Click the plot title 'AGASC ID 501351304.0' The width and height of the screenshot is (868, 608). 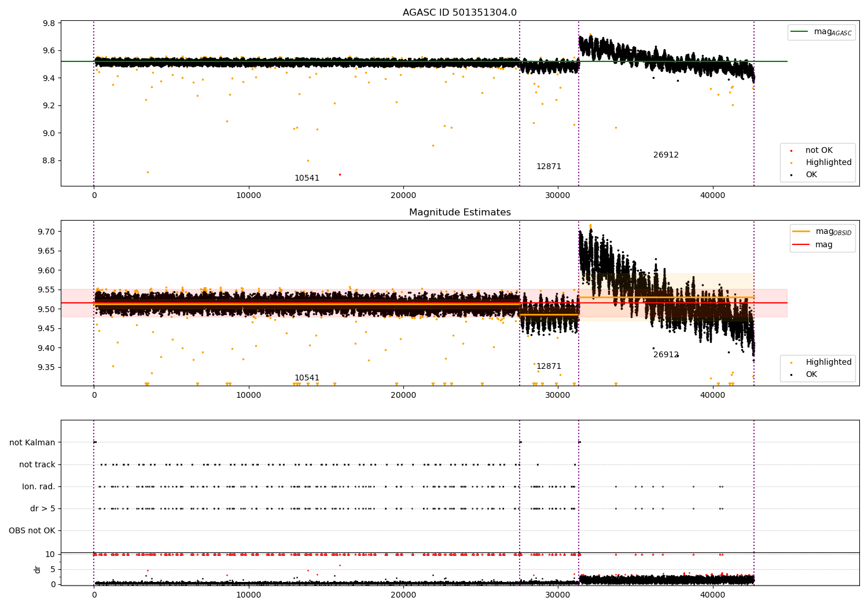pos(459,13)
